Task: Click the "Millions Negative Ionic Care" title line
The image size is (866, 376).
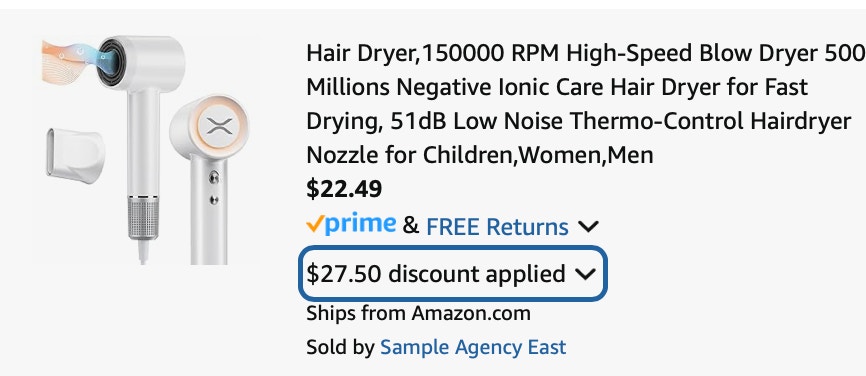Action: 557,87
